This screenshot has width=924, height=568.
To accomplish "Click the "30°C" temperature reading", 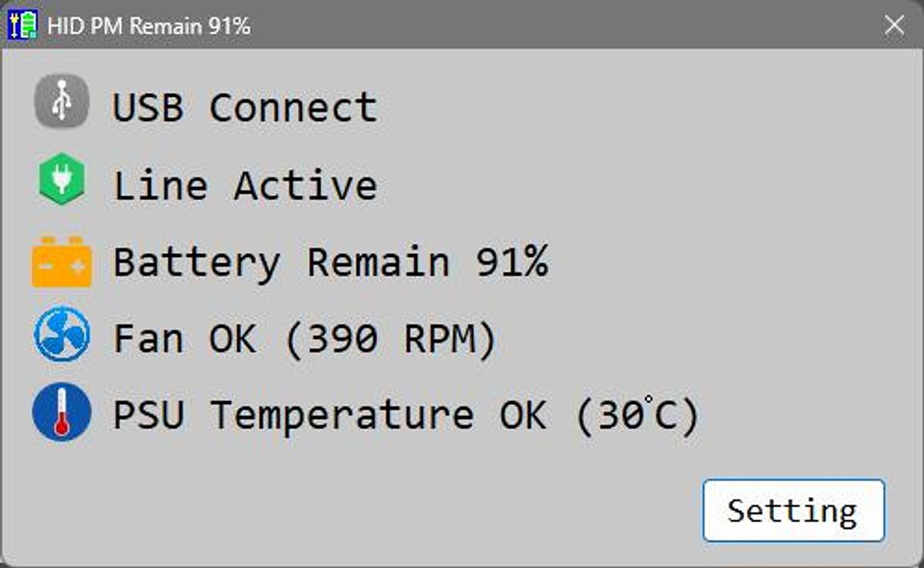I will pos(638,416).
